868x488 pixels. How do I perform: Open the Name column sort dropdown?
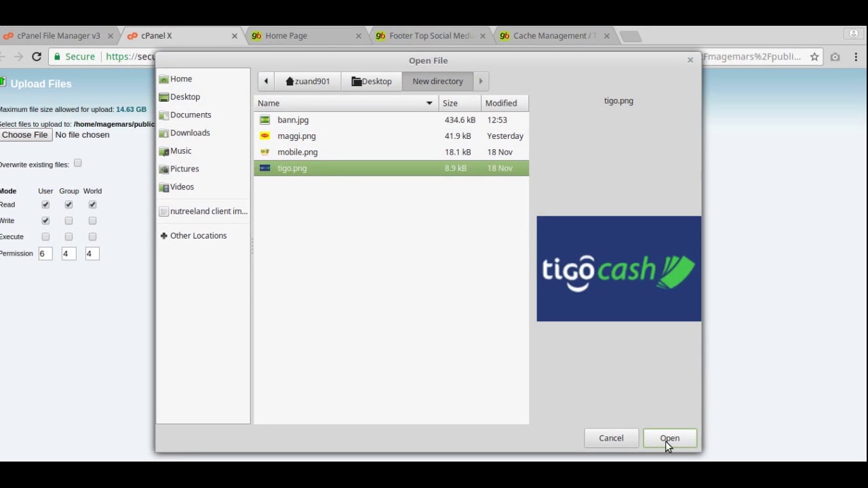(429, 103)
